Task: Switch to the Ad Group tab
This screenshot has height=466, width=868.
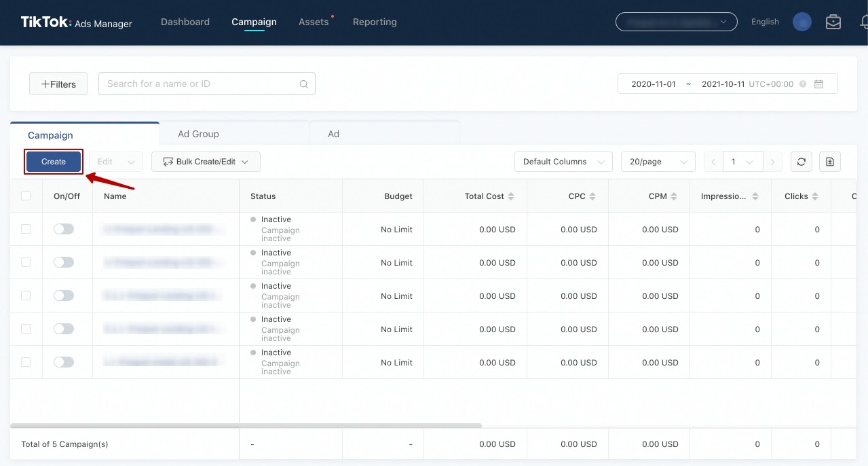Action: pyautogui.click(x=198, y=134)
